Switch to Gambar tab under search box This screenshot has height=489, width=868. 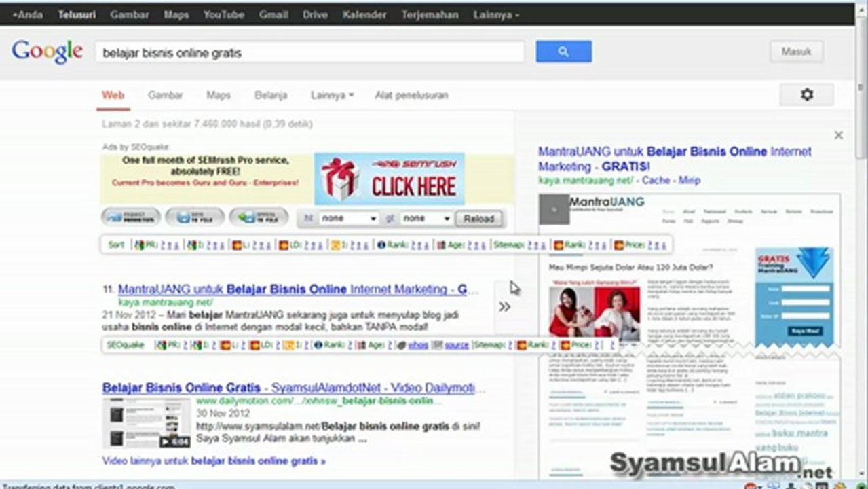point(166,95)
